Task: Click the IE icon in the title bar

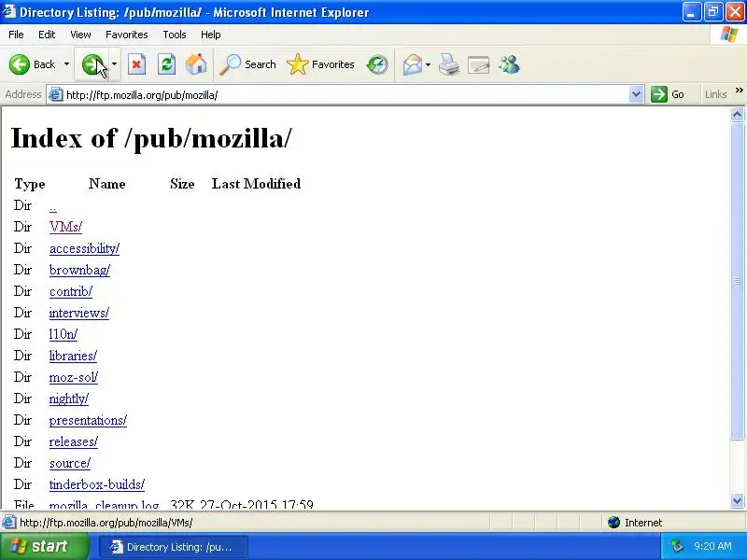Action: tap(9, 11)
